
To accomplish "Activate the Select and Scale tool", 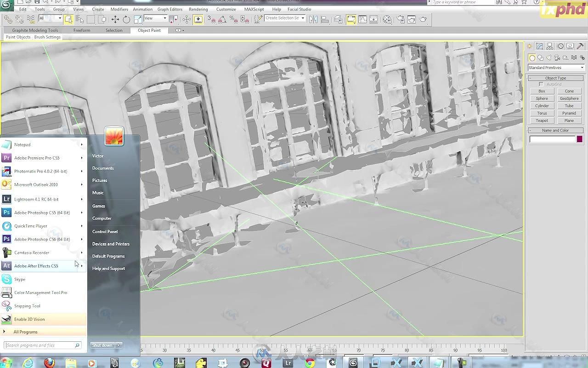I will (x=138, y=19).
